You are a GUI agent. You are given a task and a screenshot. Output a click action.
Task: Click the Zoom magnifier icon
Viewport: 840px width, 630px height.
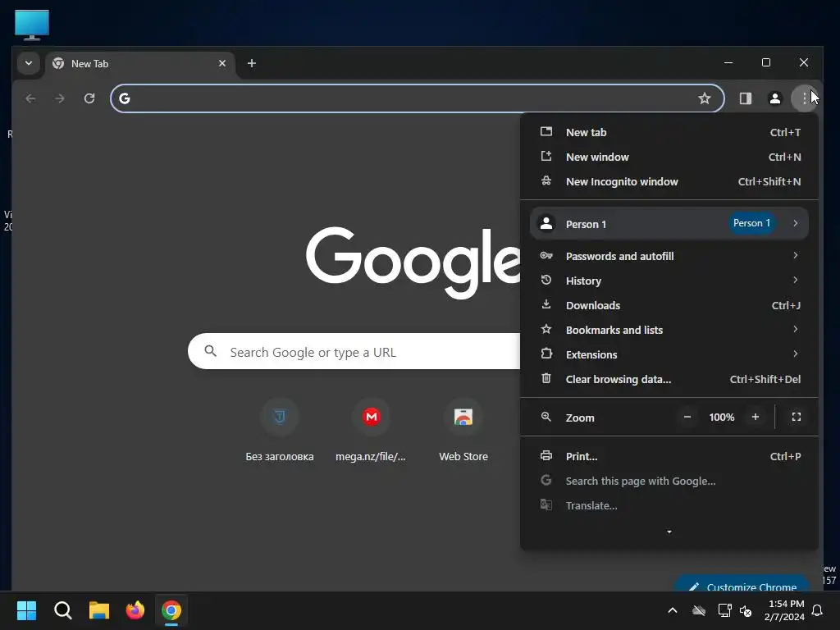pos(546,417)
